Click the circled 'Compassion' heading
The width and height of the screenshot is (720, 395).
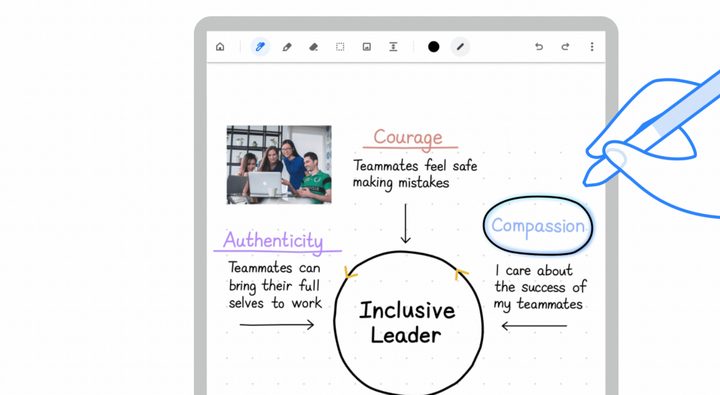click(538, 226)
